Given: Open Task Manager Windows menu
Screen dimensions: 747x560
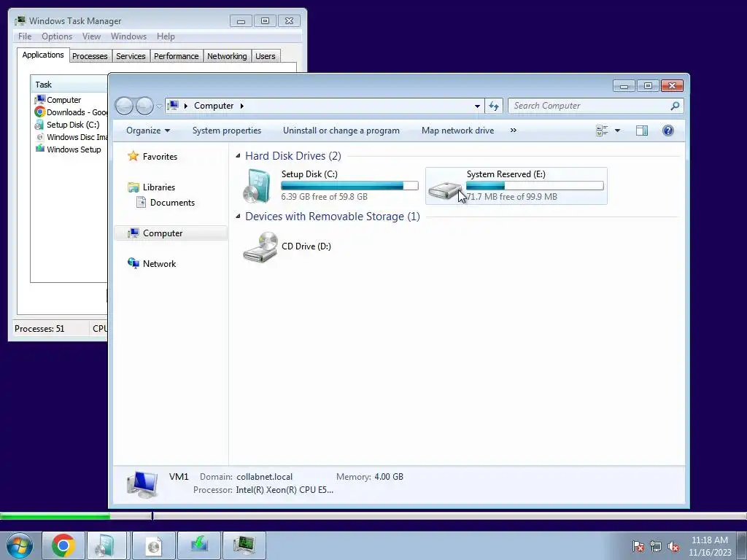Looking at the screenshot, I should (x=128, y=36).
